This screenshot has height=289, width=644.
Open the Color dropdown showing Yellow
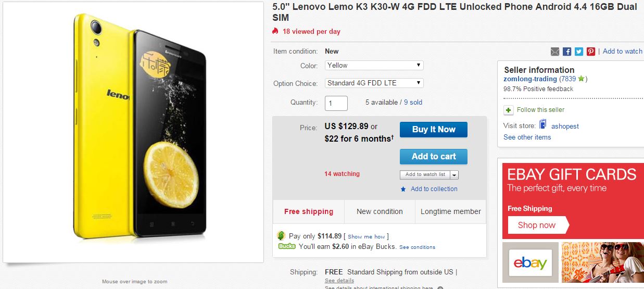[x=374, y=66]
